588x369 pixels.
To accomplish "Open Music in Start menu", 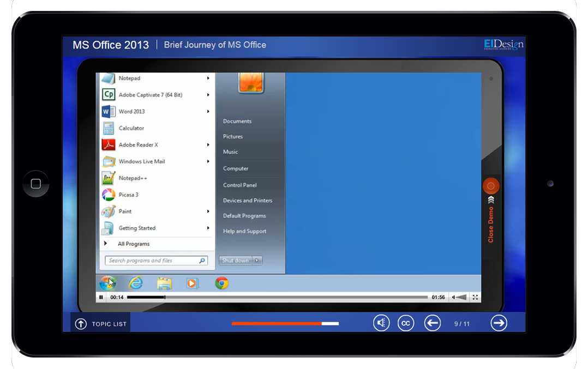I will click(231, 152).
